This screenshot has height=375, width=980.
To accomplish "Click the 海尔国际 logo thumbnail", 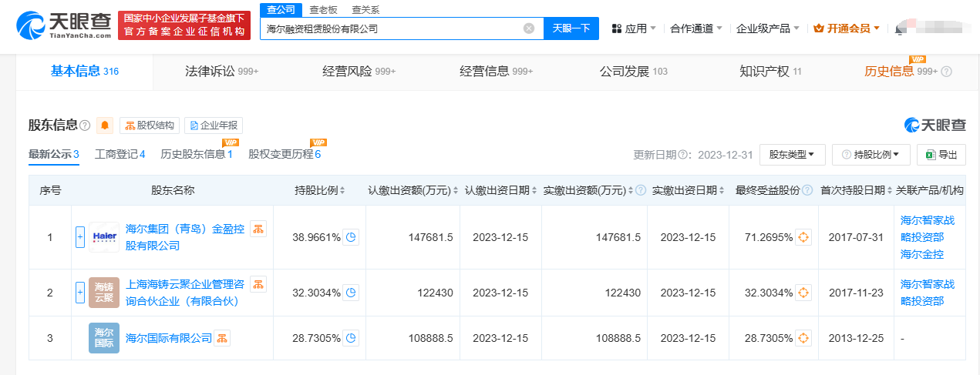I will coord(104,337).
